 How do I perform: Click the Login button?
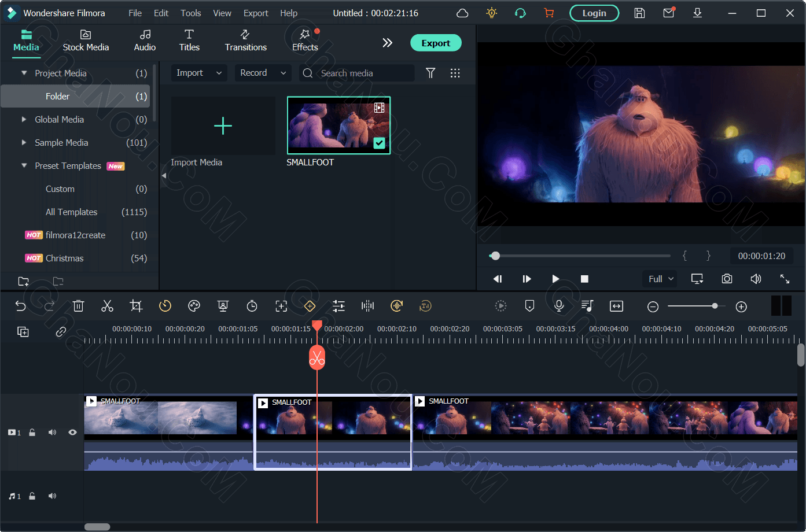point(594,13)
